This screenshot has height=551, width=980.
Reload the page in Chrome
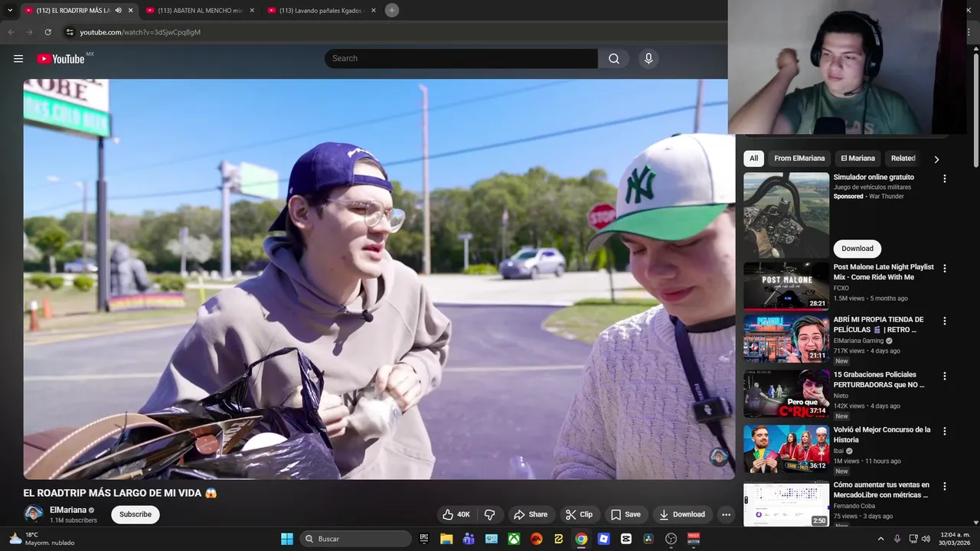47,32
